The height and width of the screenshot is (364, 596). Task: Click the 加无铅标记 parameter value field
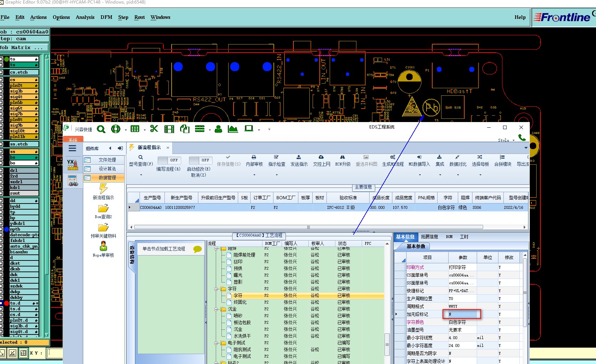[x=462, y=314]
